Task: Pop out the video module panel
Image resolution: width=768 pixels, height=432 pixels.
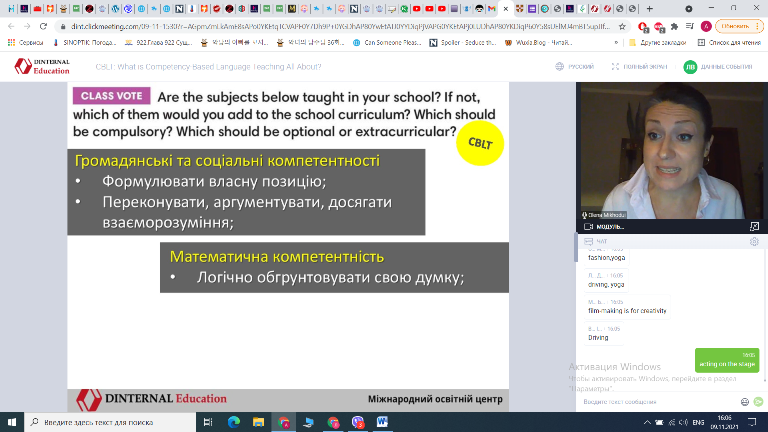Action: (754, 226)
